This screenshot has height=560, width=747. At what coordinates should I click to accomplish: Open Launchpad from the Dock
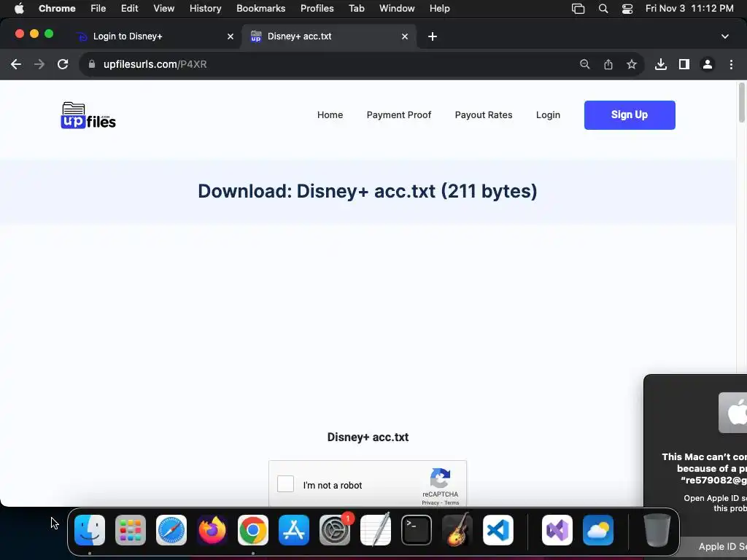click(131, 530)
